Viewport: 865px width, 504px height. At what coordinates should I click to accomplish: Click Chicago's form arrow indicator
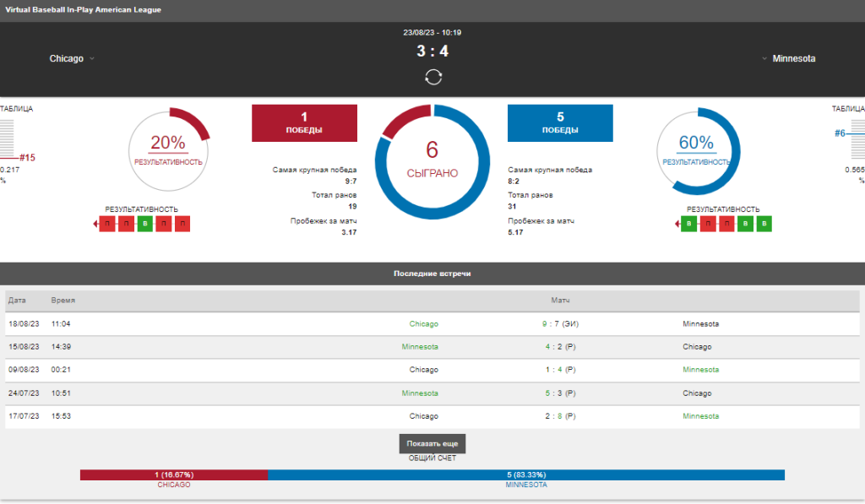(95, 225)
